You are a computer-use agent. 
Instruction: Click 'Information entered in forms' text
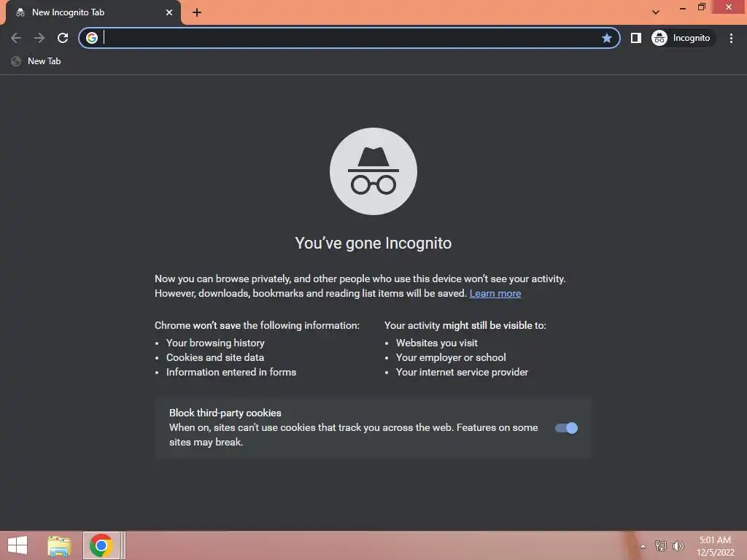click(231, 372)
